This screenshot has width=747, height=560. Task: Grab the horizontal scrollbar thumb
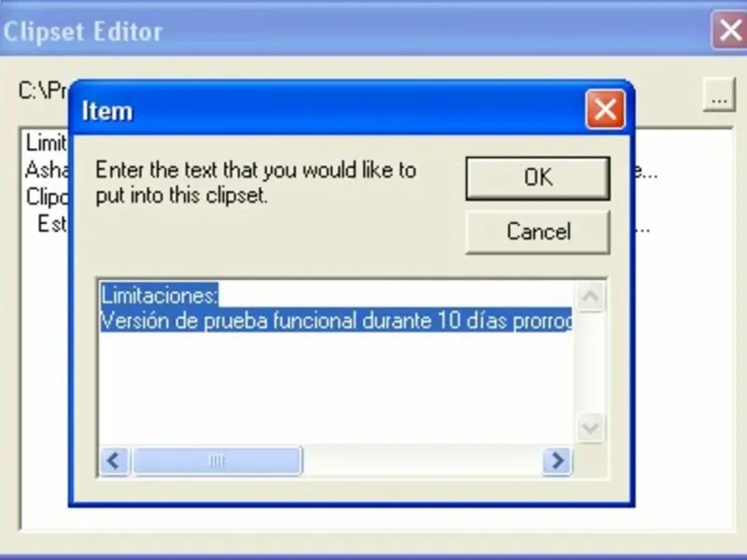point(217,460)
